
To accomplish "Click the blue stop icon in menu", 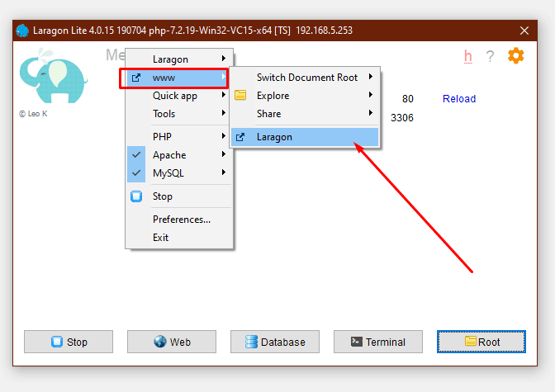I will click(x=136, y=196).
